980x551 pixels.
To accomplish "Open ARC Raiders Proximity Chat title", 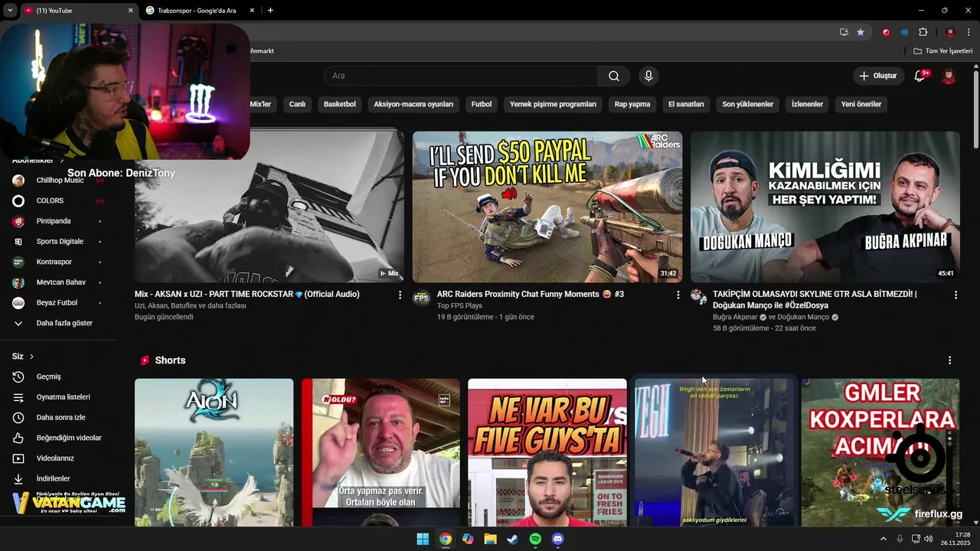I will pos(531,294).
